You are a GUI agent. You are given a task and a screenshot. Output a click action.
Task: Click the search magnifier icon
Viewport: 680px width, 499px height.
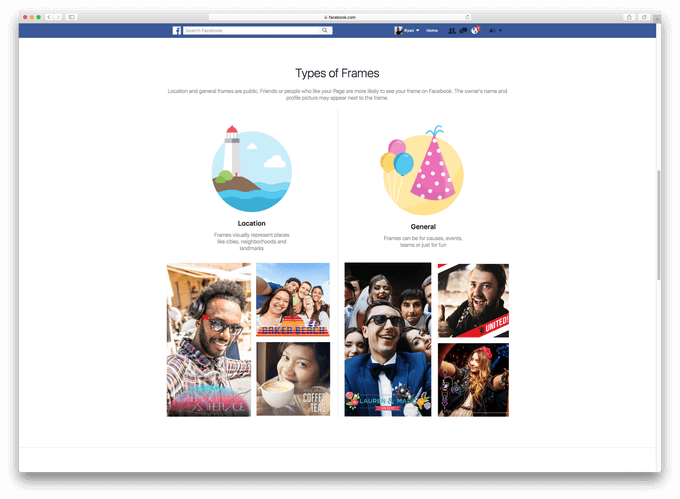point(324,30)
